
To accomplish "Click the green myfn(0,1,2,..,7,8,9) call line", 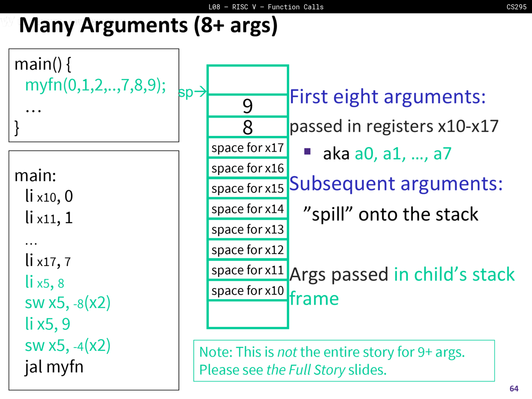I will pyautogui.click(x=95, y=85).
